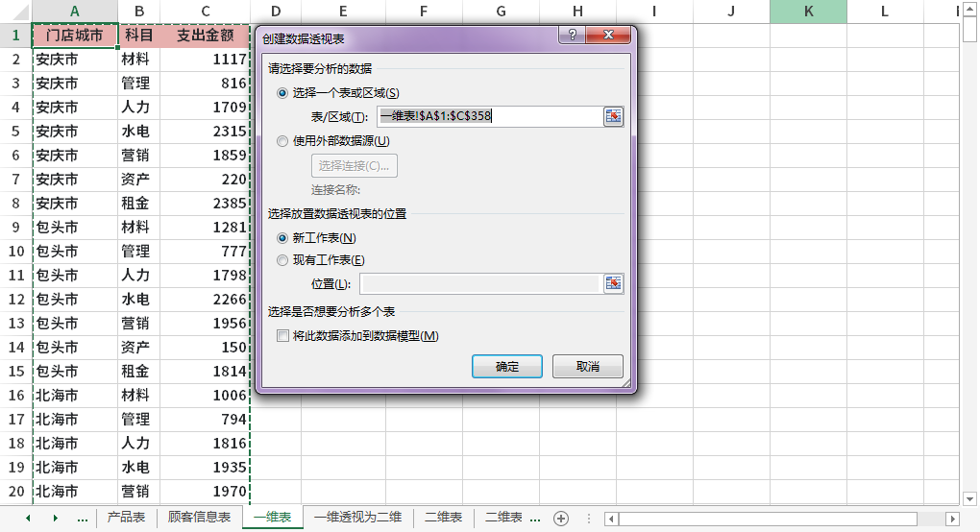Image resolution: width=980 pixels, height=532 pixels.
Task: Select row 10 header
Action: (15, 252)
